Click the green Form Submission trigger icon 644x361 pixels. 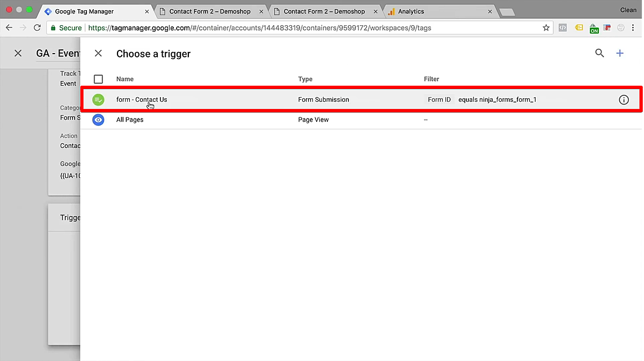98,100
